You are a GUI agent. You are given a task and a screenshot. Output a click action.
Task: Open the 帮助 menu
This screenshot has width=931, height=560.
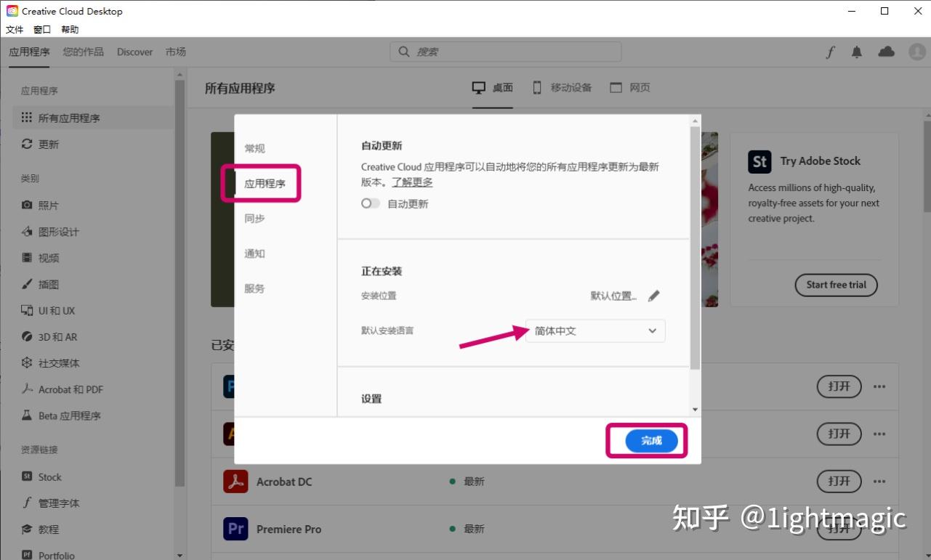click(x=70, y=30)
